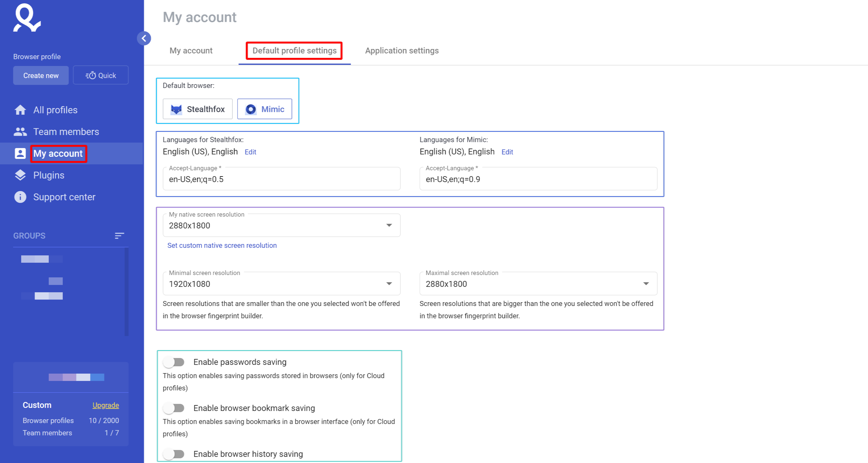Toggle Enable passwords saving switch
The width and height of the screenshot is (868, 463).
pyautogui.click(x=174, y=362)
